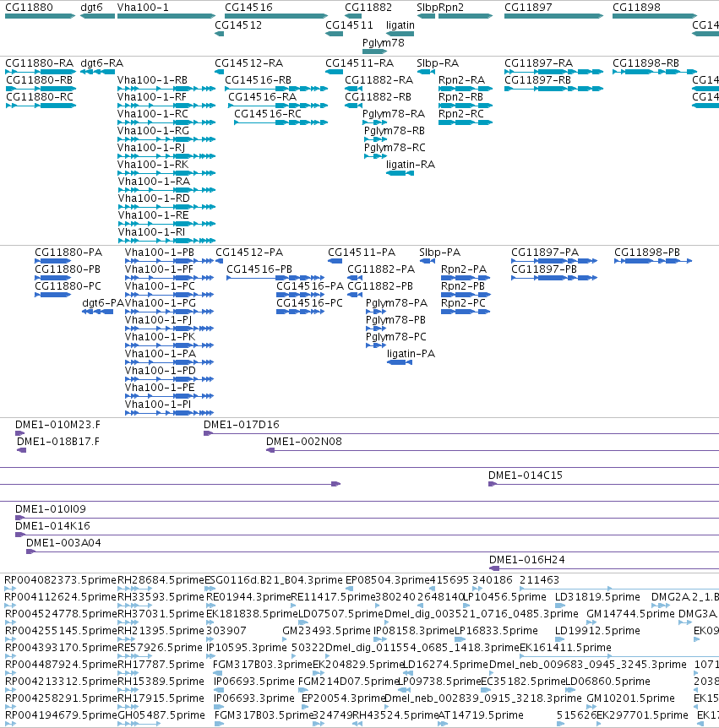This screenshot has height=728, width=719.
Task: Select EST LD31819.5prime
Action: click(597, 597)
